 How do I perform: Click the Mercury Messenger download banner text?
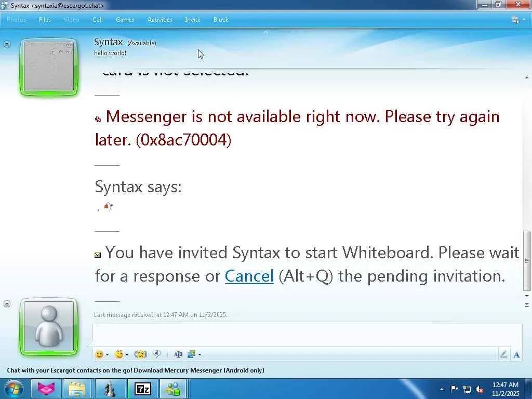(136, 370)
